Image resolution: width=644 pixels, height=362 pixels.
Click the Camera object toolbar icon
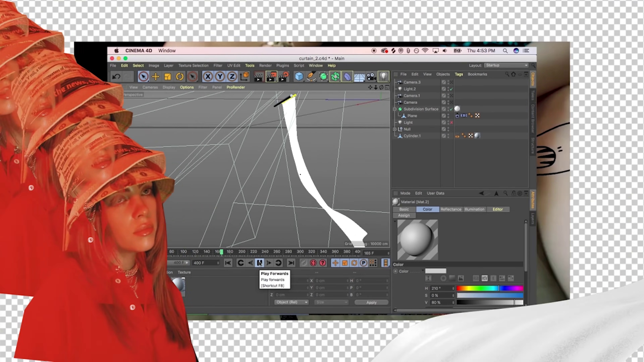tap(371, 77)
